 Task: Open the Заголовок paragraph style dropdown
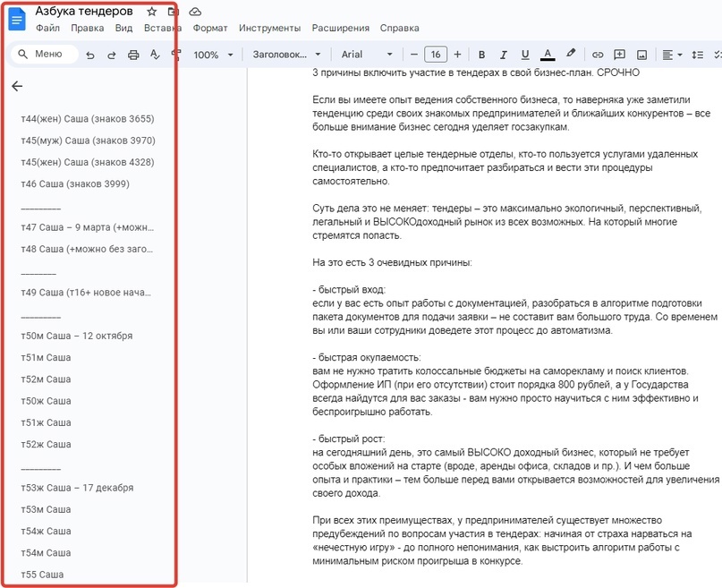pos(286,55)
